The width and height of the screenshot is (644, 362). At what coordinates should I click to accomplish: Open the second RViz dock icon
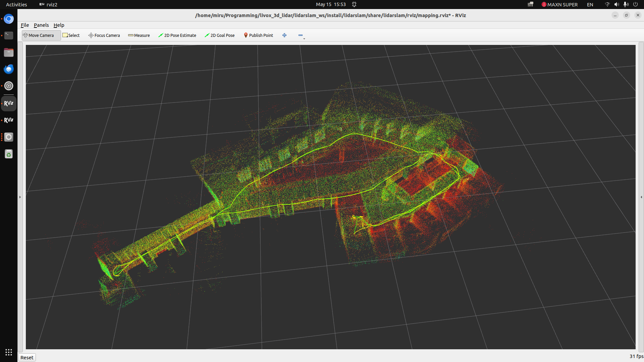(x=9, y=120)
